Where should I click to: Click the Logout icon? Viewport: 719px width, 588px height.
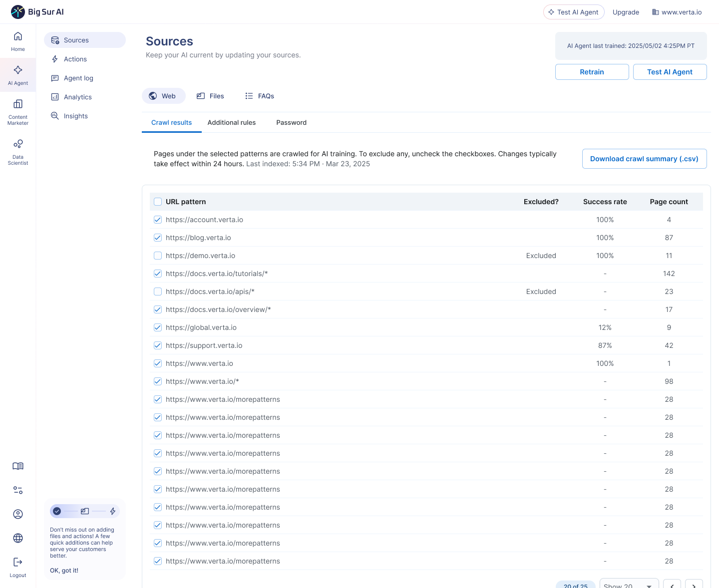pos(18,566)
